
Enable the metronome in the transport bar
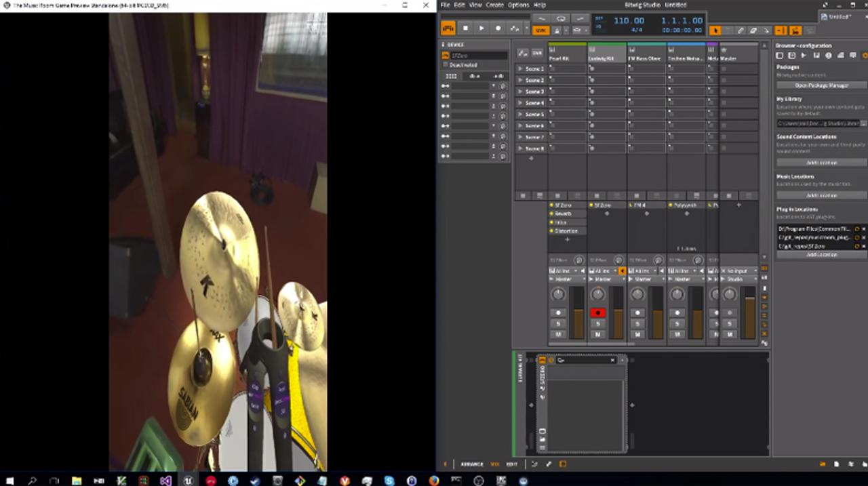click(x=556, y=31)
